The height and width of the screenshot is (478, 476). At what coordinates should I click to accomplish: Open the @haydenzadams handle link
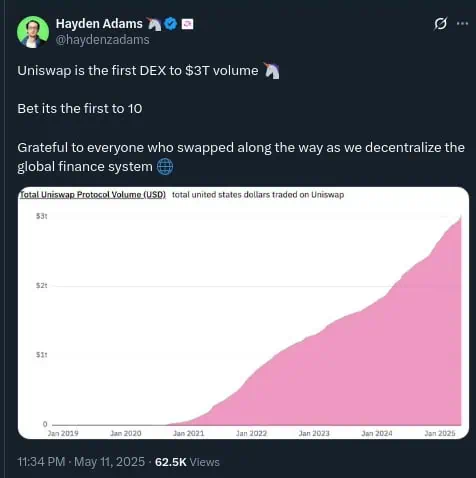pos(102,40)
